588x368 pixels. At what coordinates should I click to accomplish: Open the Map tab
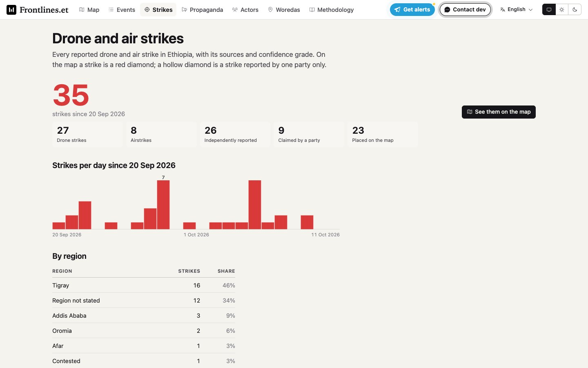[x=89, y=10]
